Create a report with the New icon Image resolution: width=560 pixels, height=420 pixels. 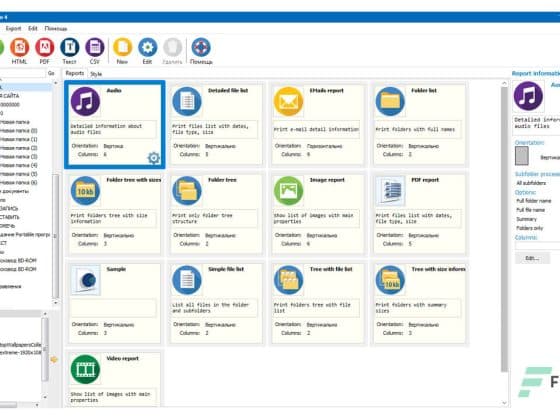[x=122, y=47]
